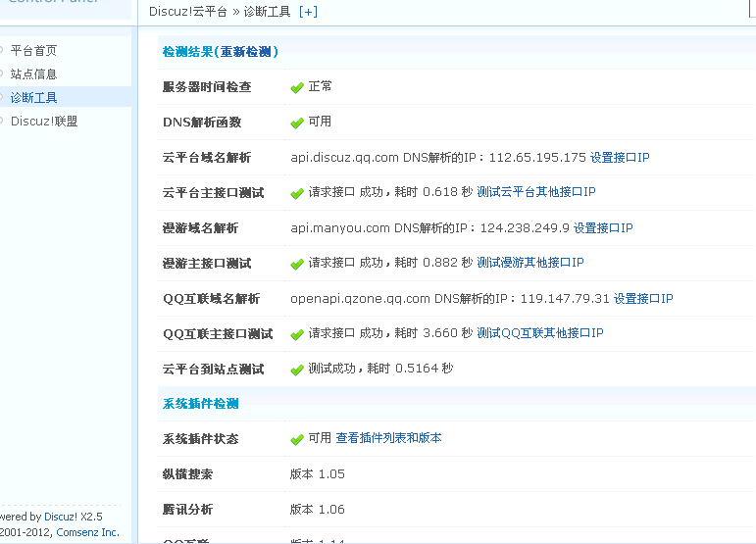Open 站点信息 in the sidebar
The width and height of the screenshot is (756, 544).
(33, 74)
